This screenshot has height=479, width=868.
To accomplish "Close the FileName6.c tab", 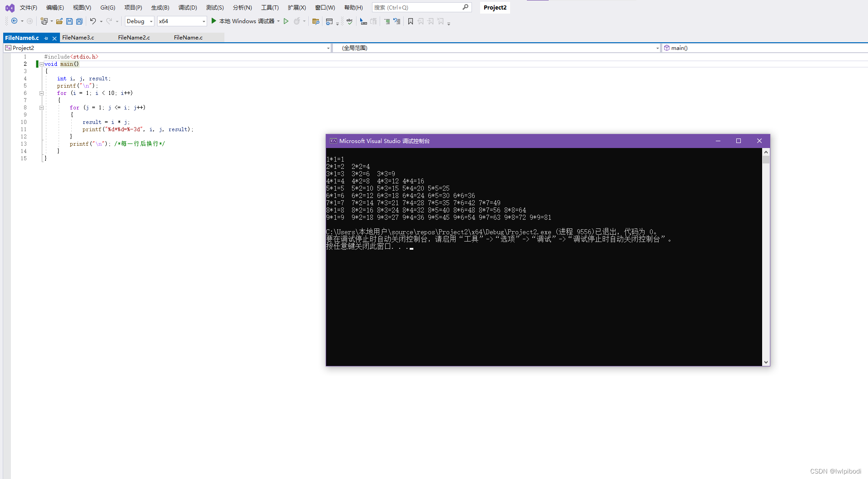I will (x=55, y=38).
